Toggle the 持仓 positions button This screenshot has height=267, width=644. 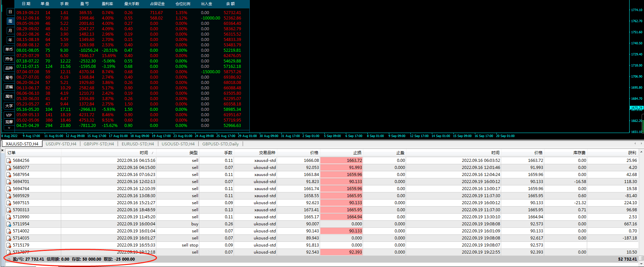9,59
